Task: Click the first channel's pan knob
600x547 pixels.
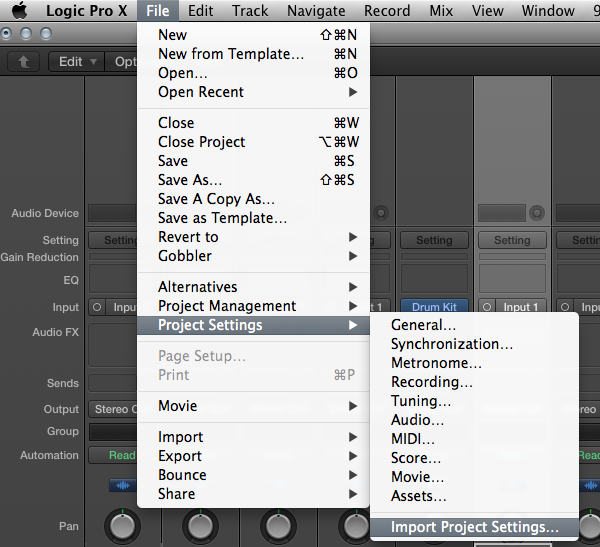Action: (122, 527)
